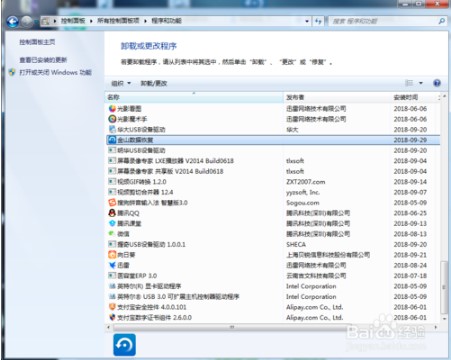Sort by the 名称 column header
The image size is (451, 360).
point(194,97)
